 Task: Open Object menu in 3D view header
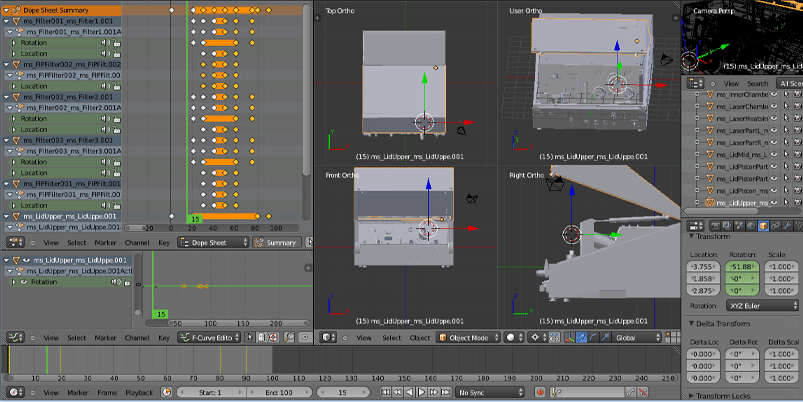tap(420, 337)
